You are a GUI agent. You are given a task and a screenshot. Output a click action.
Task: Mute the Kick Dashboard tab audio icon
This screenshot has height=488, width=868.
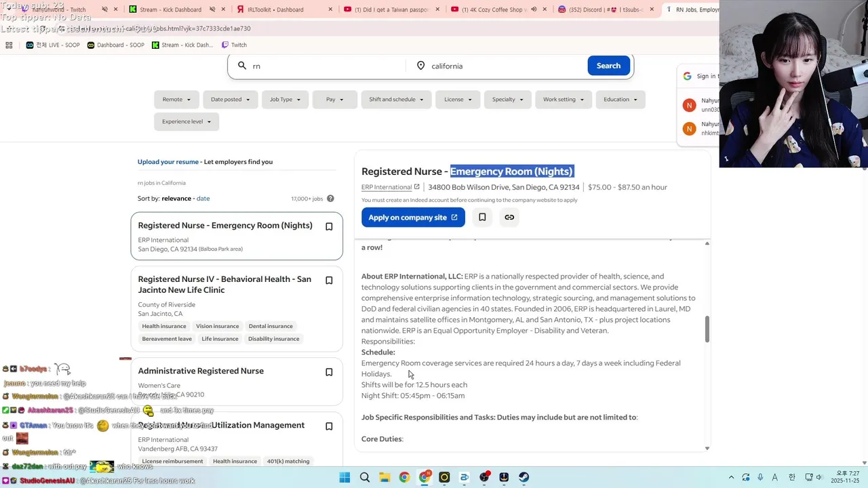(212, 9)
